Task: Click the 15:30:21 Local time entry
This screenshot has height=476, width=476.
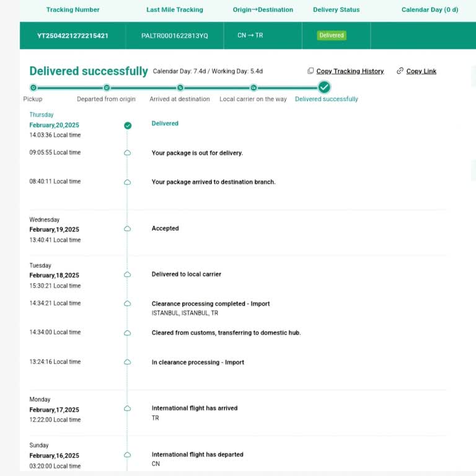Action: (55, 286)
